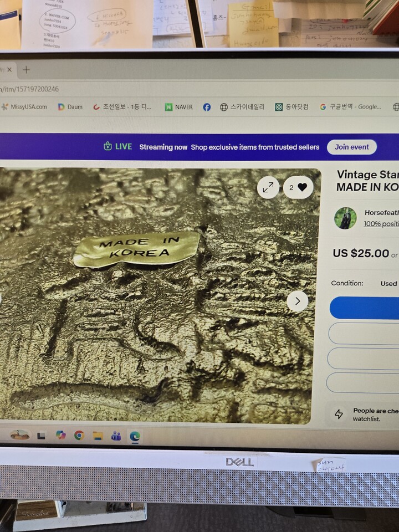Open Microsoft Edge from the taskbar
Screen dimensions: 399x532
[x=135, y=436]
